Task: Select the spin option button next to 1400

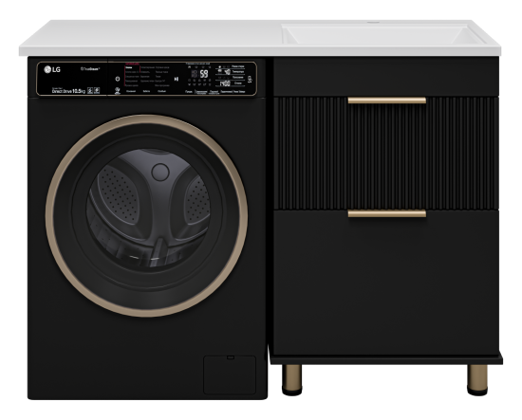Action: pyautogui.click(x=238, y=82)
